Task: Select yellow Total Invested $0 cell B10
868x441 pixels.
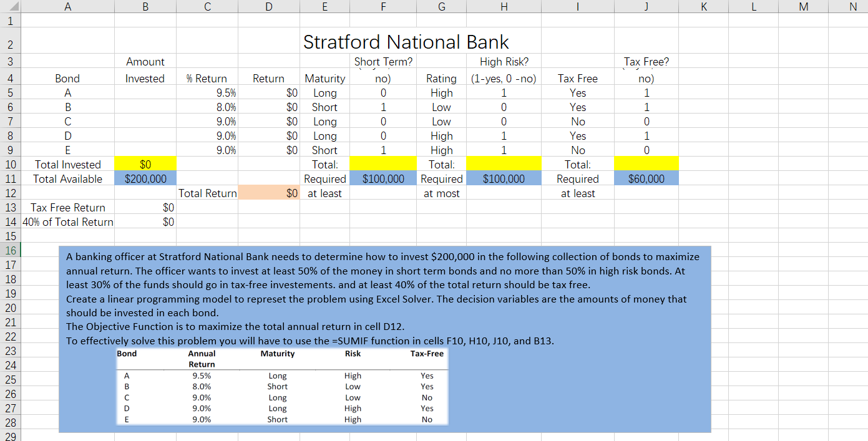Action: point(145,164)
